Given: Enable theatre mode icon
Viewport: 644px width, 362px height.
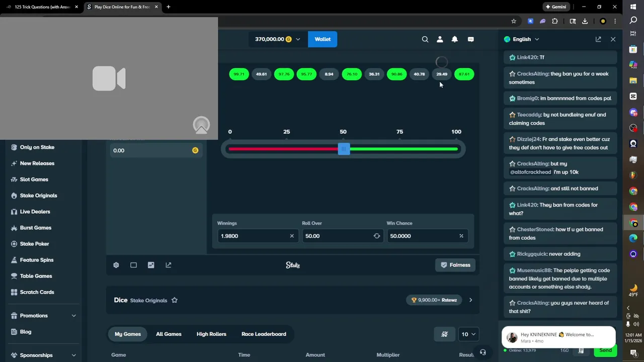Looking at the screenshot, I should point(133,265).
